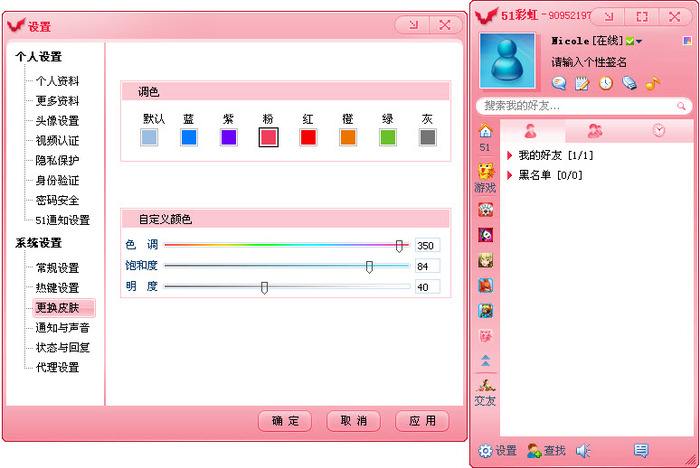
Task: Launch the purple panda game icon in sidebar
Action: pos(486,235)
